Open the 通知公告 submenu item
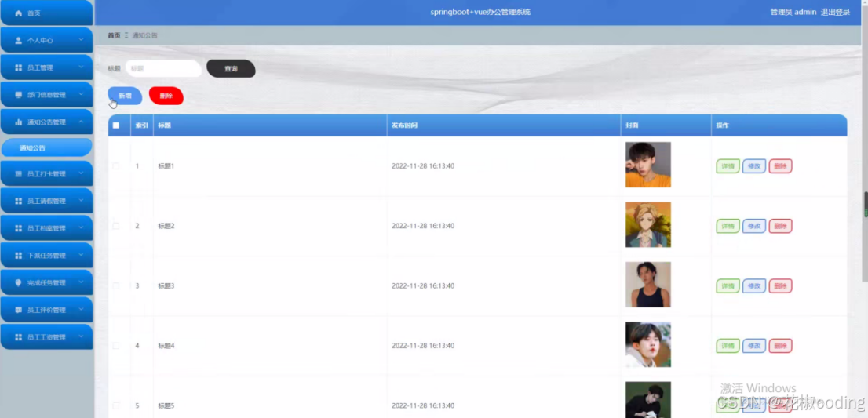Image resolution: width=868 pixels, height=418 pixels. coord(46,147)
